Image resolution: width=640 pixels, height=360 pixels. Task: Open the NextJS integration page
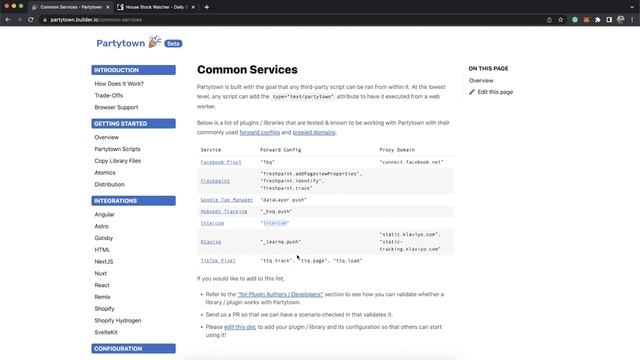coord(104,262)
